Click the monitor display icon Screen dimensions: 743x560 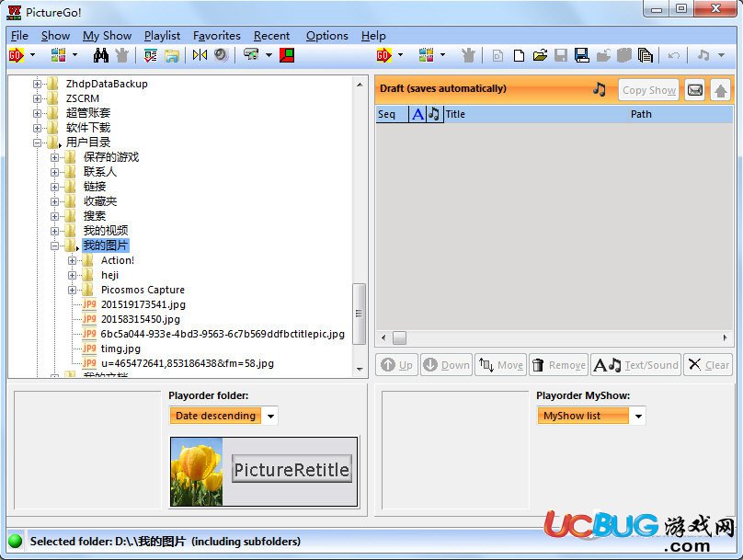[x=251, y=54]
